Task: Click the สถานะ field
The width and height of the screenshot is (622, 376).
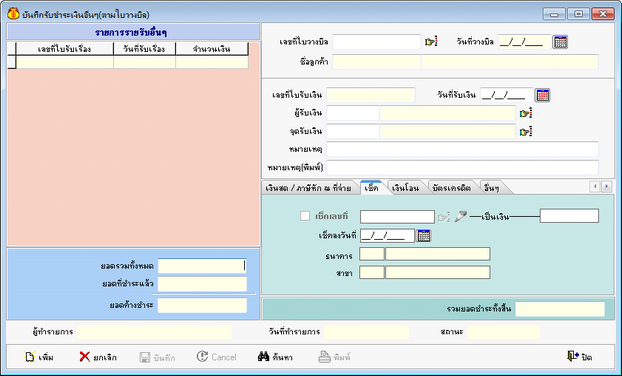Action: point(503,332)
